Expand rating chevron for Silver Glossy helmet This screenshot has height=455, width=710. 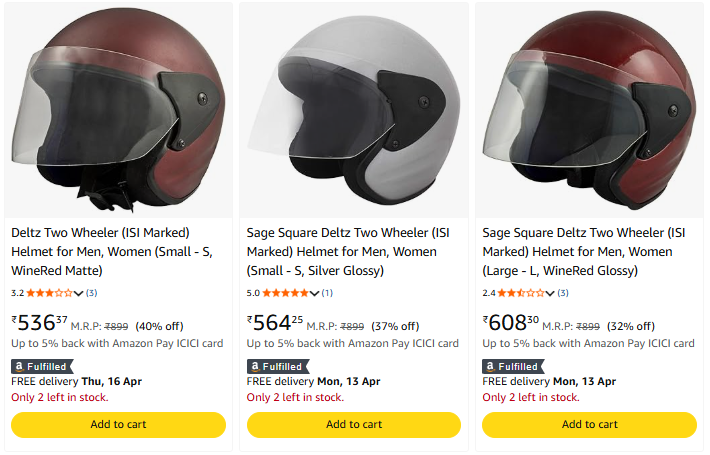(315, 293)
